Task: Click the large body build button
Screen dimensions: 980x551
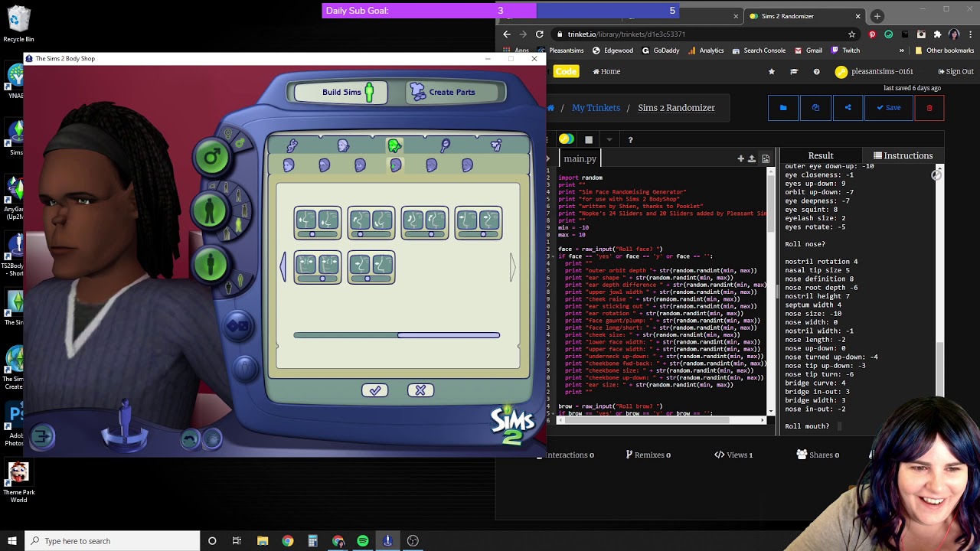Action: pos(211,264)
